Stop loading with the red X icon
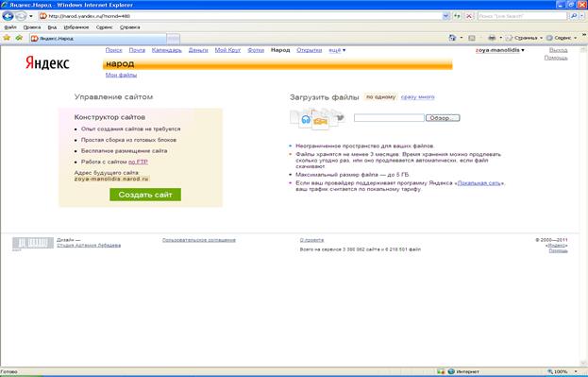Viewport: 588px width, 377px height. [x=469, y=16]
